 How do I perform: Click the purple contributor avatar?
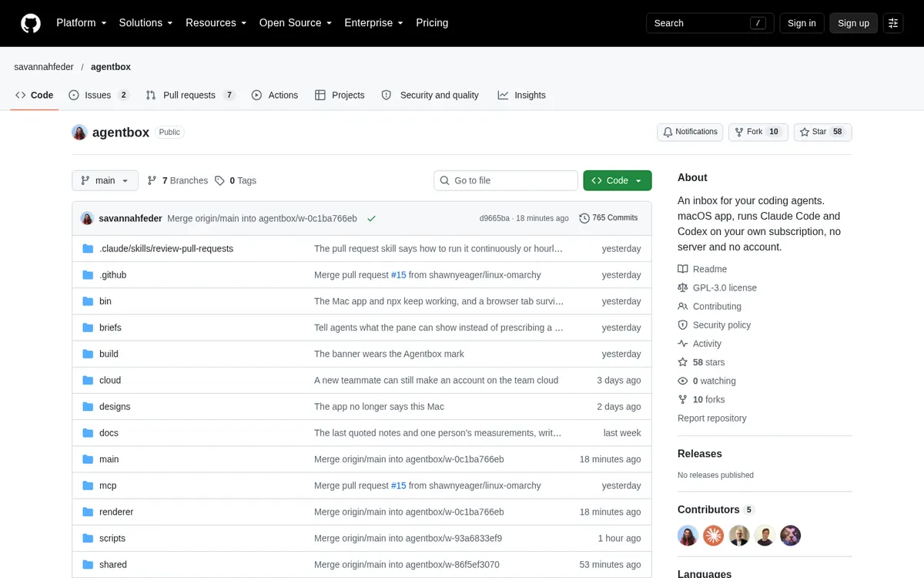[x=791, y=536]
